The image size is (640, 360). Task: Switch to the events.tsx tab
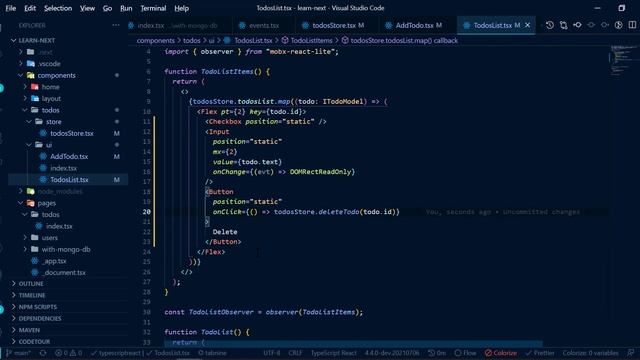pyautogui.click(x=264, y=25)
